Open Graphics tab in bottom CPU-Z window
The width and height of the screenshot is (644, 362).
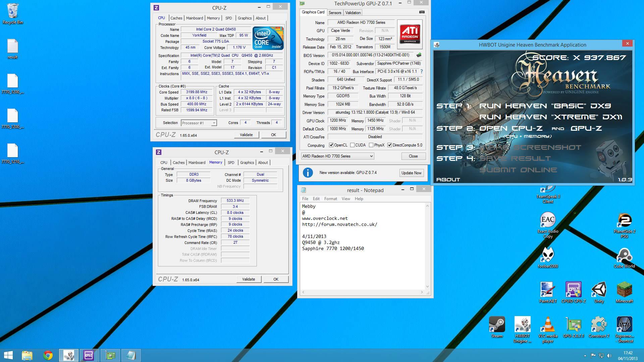(247, 163)
